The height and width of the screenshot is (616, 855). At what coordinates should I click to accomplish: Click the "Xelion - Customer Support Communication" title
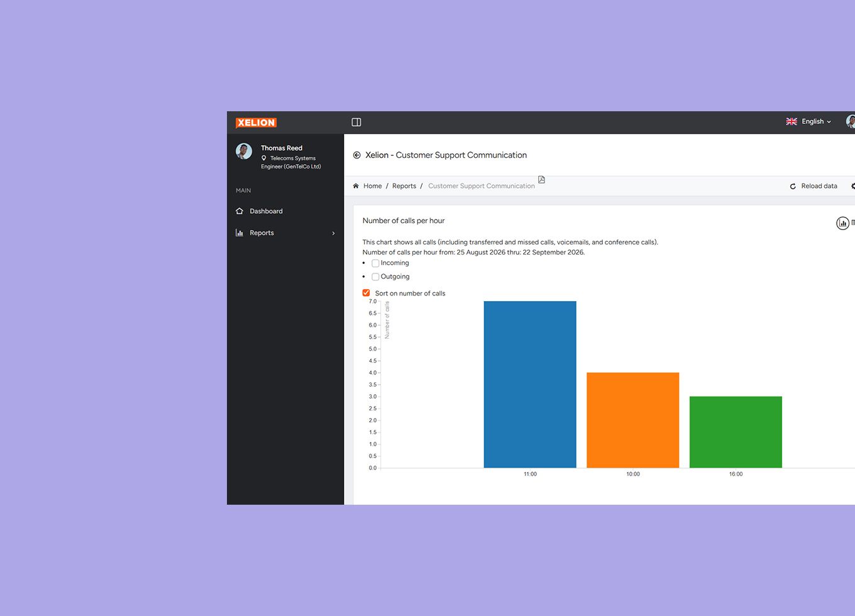pyautogui.click(x=446, y=155)
